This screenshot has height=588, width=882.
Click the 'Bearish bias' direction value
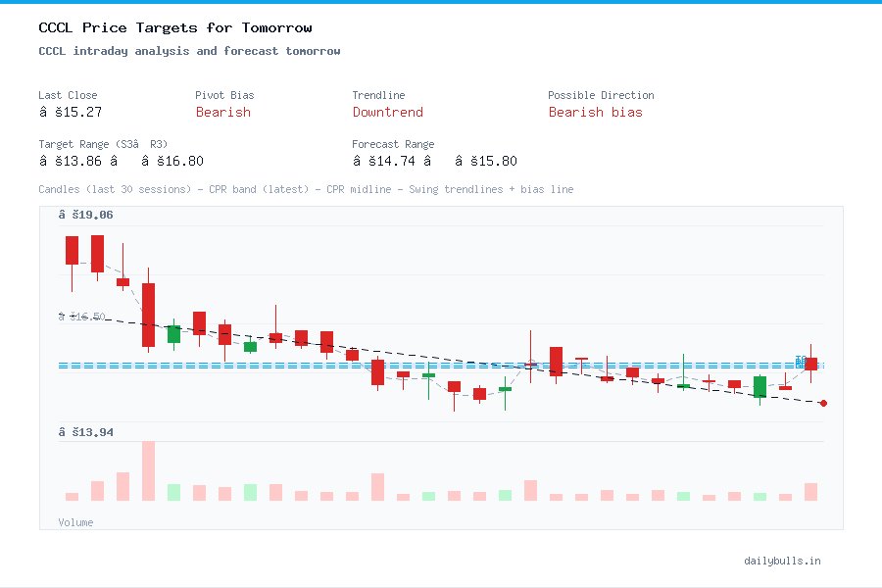595,112
